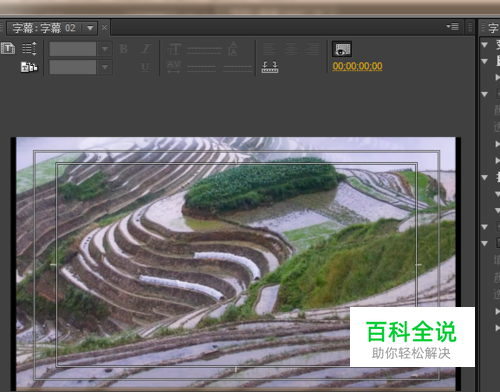This screenshot has height=392, width=500.
Task: Open the Roll/Crawl Options icon
Action: coord(29,49)
